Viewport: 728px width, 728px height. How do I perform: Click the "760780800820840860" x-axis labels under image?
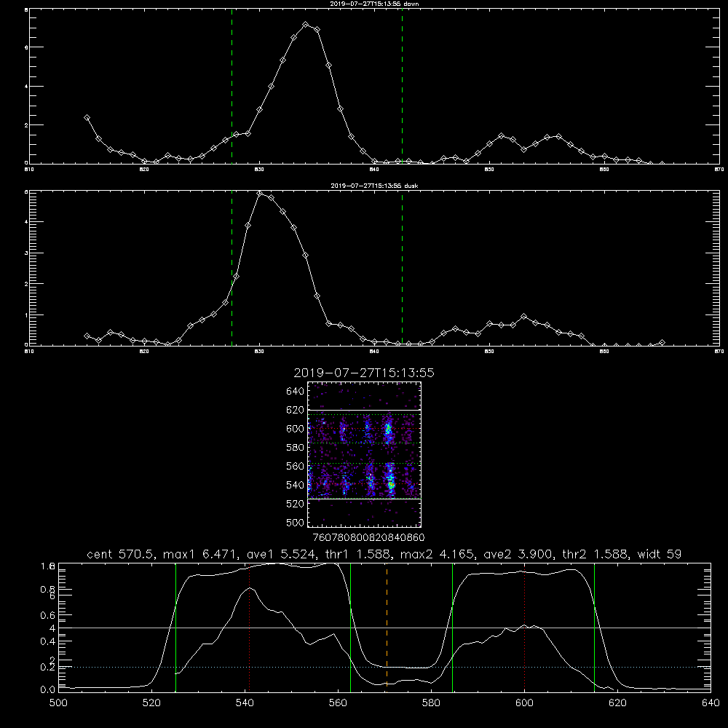point(369,538)
